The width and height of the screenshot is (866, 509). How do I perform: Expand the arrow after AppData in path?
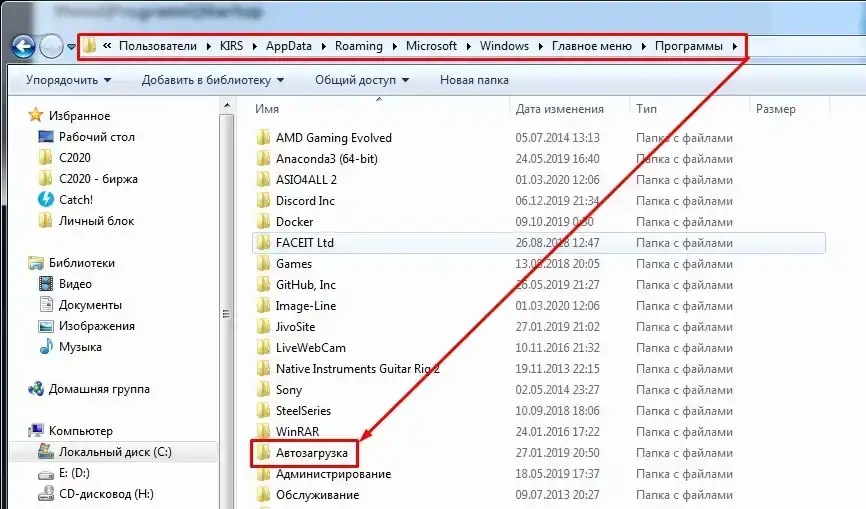[x=323, y=46]
